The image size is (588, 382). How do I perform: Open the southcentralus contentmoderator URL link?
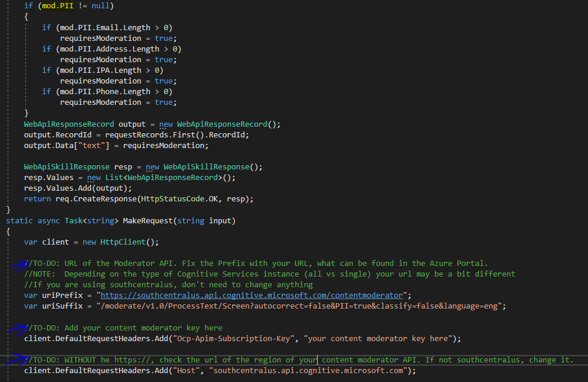252,295
